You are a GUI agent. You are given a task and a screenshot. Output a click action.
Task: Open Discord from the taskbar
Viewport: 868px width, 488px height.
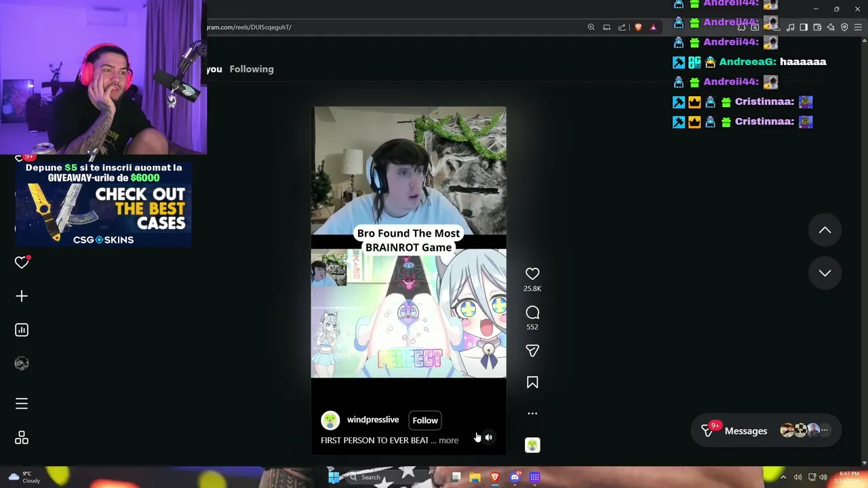click(x=515, y=477)
